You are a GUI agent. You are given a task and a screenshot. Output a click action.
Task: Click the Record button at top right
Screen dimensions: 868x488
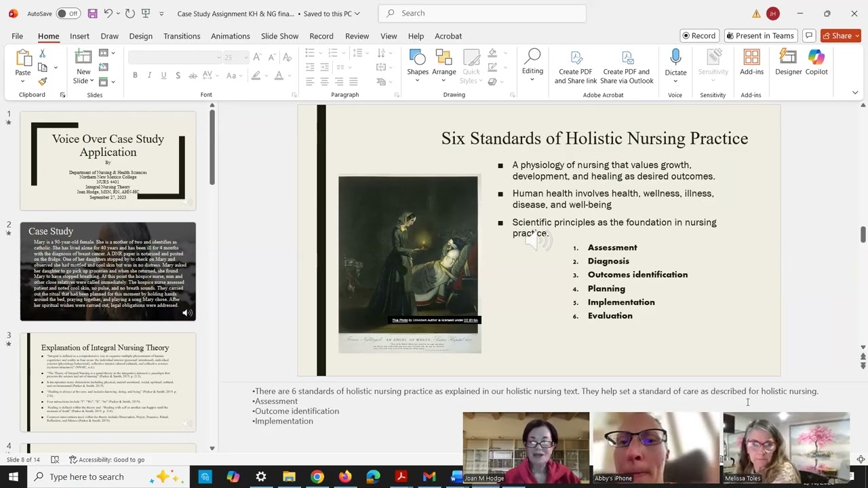click(699, 36)
